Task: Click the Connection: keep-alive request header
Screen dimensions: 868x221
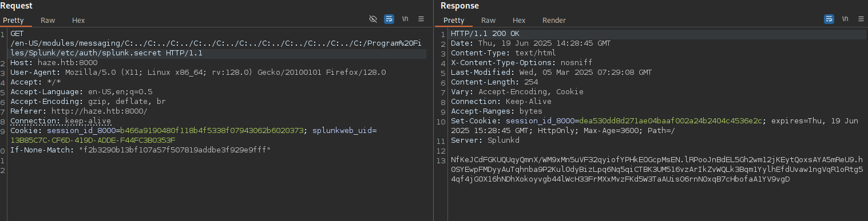Action: 61,121
